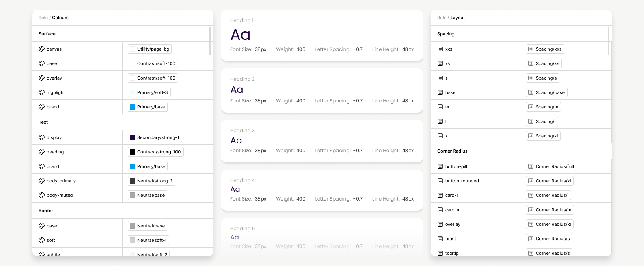Image resolution: width=644 pixels, height=266 pixels.
Task: Open Corner Radius/xl chip in button-rounded row
Action: (550, 181)
